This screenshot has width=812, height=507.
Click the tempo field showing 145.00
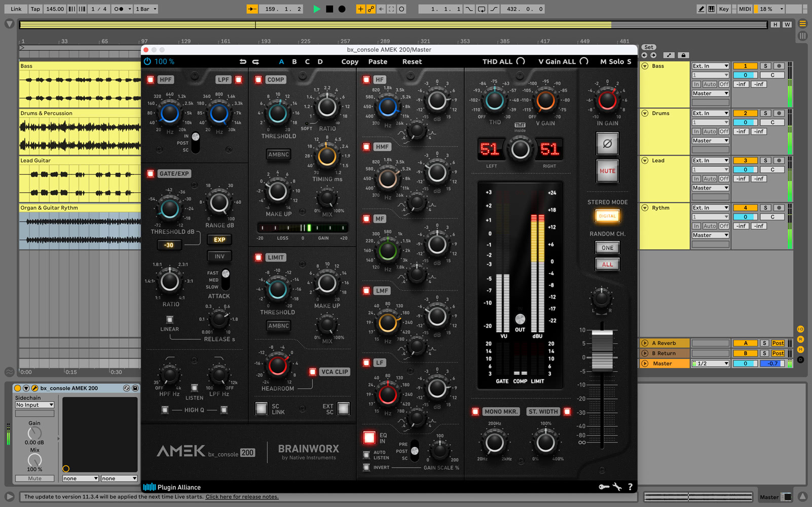tap(55, 9)
